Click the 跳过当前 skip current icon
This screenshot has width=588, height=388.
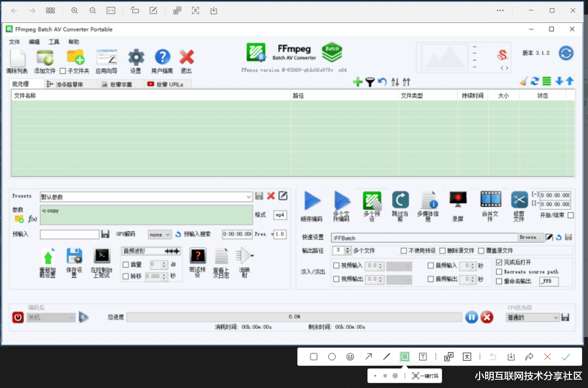(400, 200)
